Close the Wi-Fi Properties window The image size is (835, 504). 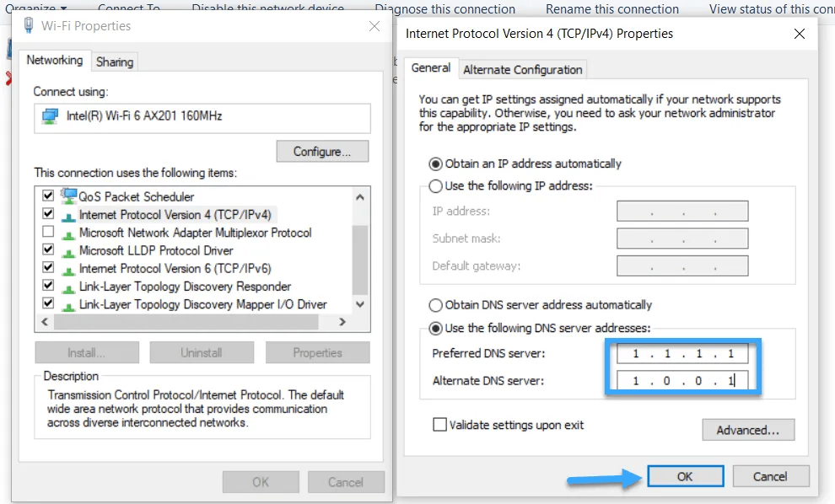pyautogui.click(x=374, y=26)
